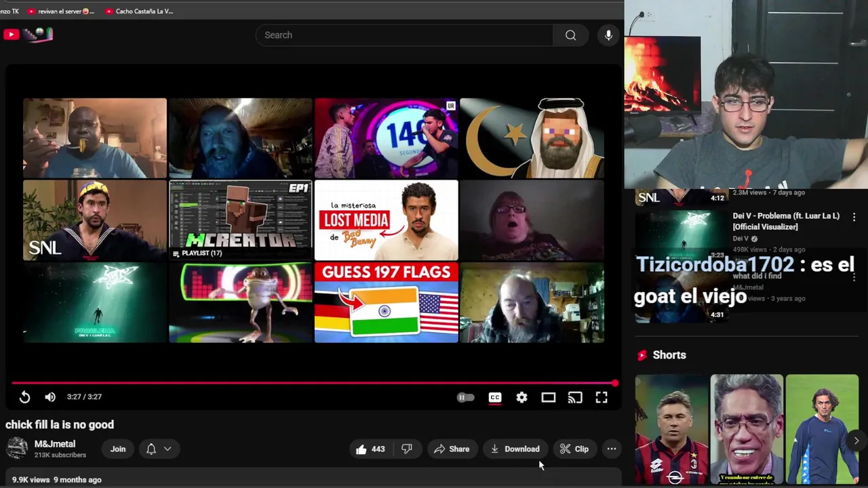
Task: Open notification bell dropdown
Action: point(159,449)
